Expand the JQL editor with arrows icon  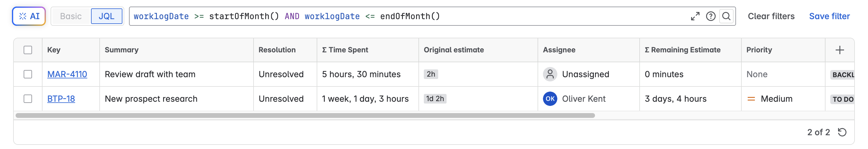(695, 16)
